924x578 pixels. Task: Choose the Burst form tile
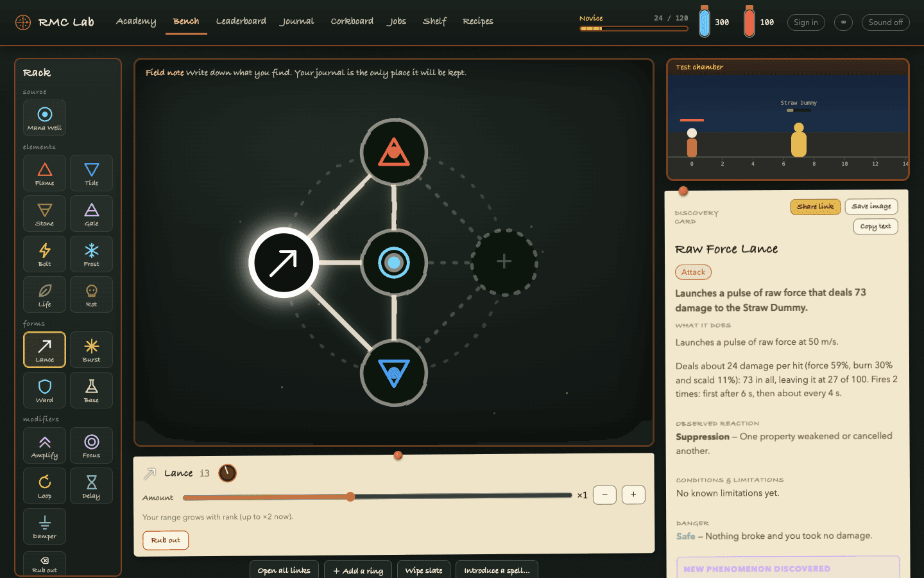91,349
